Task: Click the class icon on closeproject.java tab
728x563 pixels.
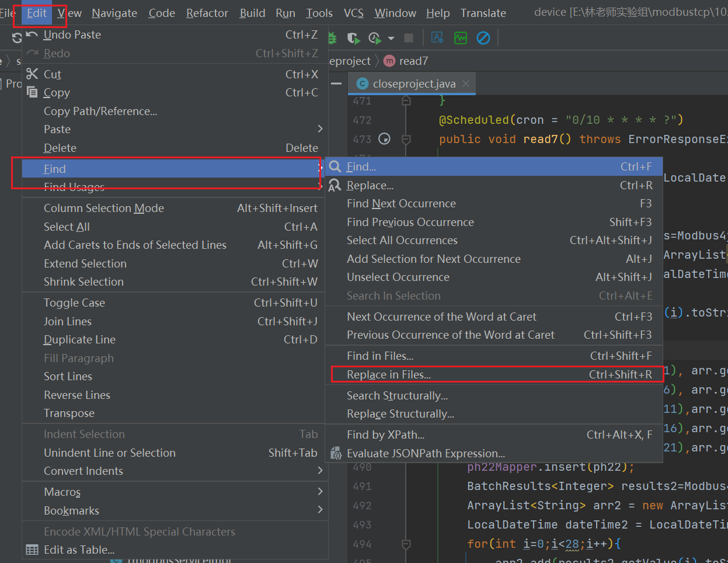Action: (363, 84)
